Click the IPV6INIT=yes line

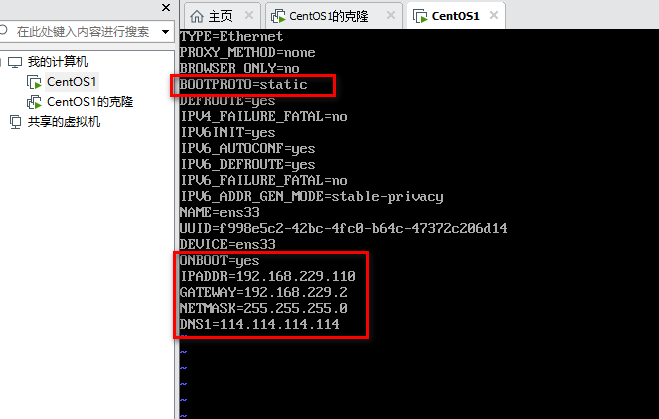click(x=227, y=132)
